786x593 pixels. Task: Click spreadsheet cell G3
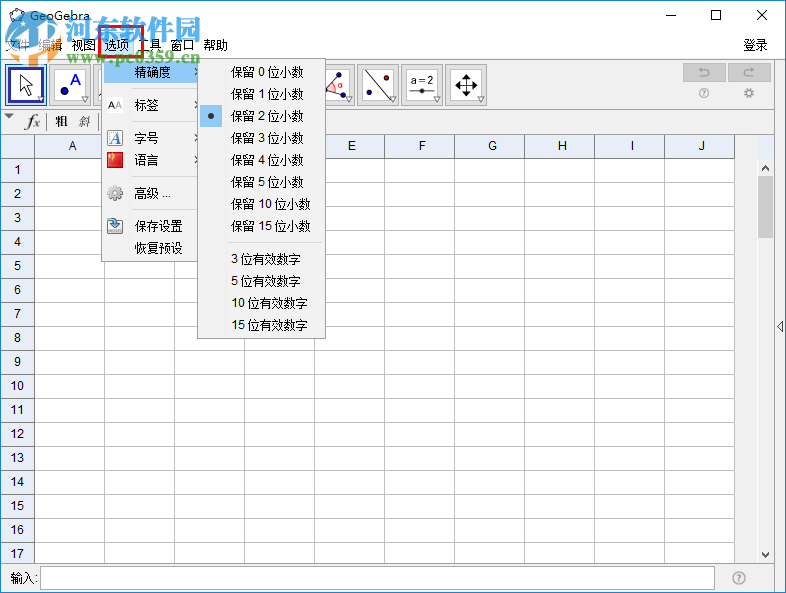pyautogui.click(x=490, y=218)
